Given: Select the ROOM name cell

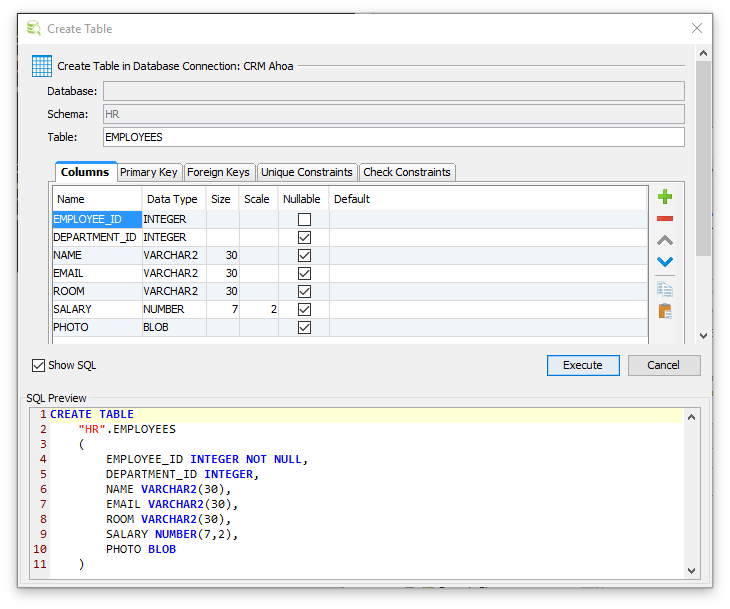Looking at the screenshot, I should click(97, 291).
